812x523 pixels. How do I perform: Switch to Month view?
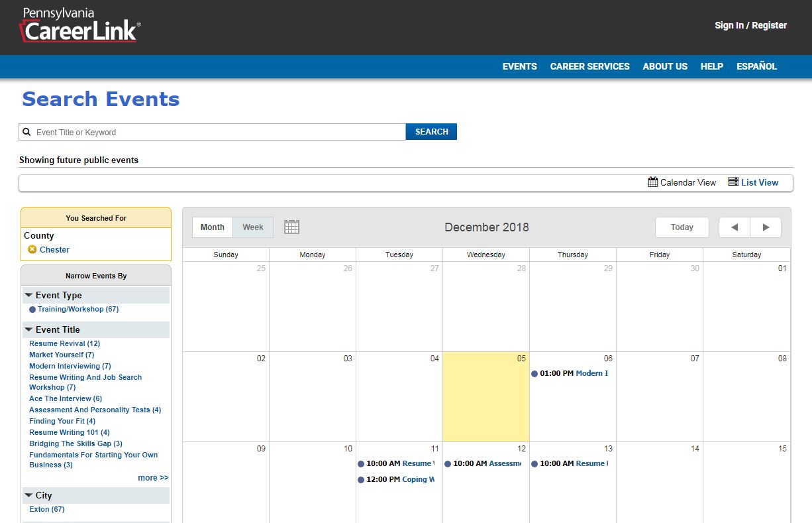coord(213,227)
